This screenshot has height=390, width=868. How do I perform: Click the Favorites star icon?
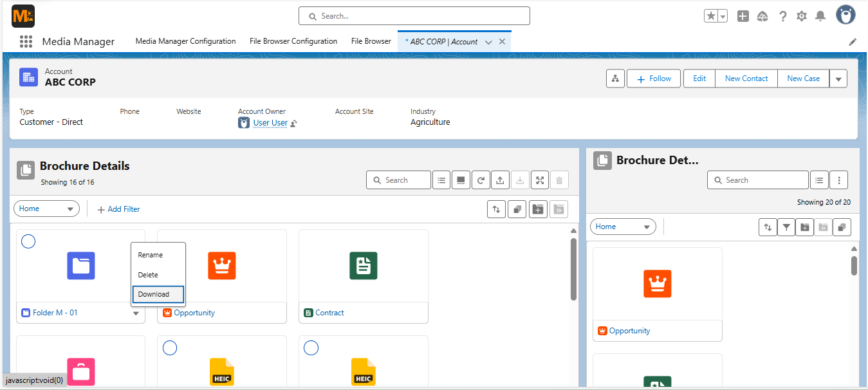tap(711, 16)
